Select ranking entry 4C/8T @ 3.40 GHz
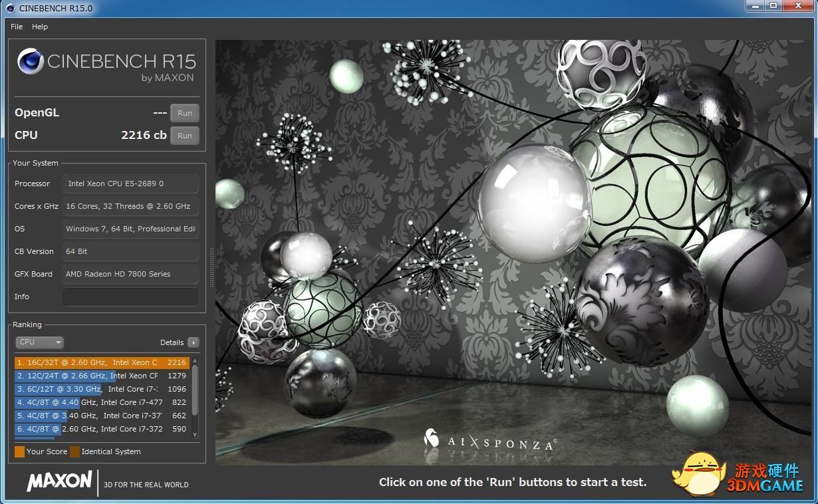This screenshot has height=504, width=818. point(102,416)
